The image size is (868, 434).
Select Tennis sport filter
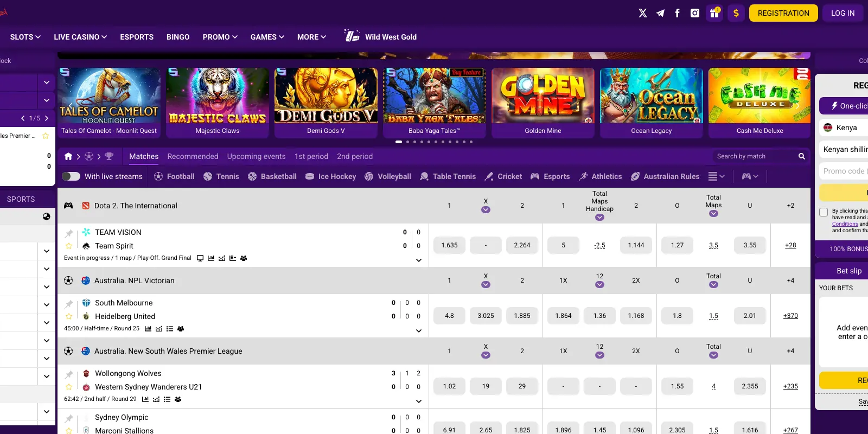(x=221, y=176)
